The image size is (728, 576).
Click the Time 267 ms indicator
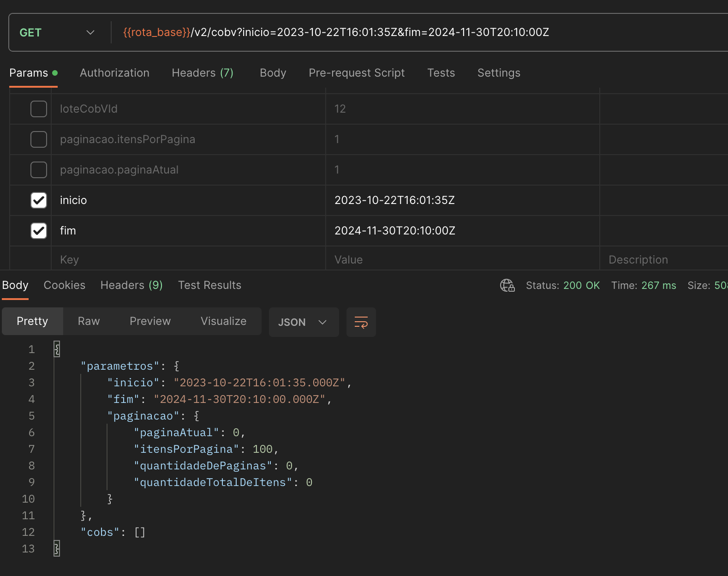[x=644, y=286]
